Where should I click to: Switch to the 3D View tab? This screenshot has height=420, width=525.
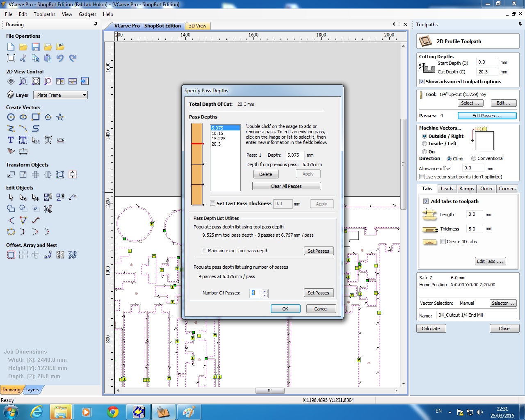click(x=198, y=26)
